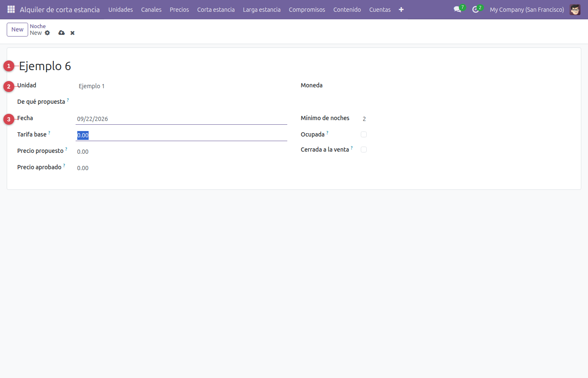Screen dimensions: 588x378
Task: Open the Contenido menu
Action: point(347,9)
